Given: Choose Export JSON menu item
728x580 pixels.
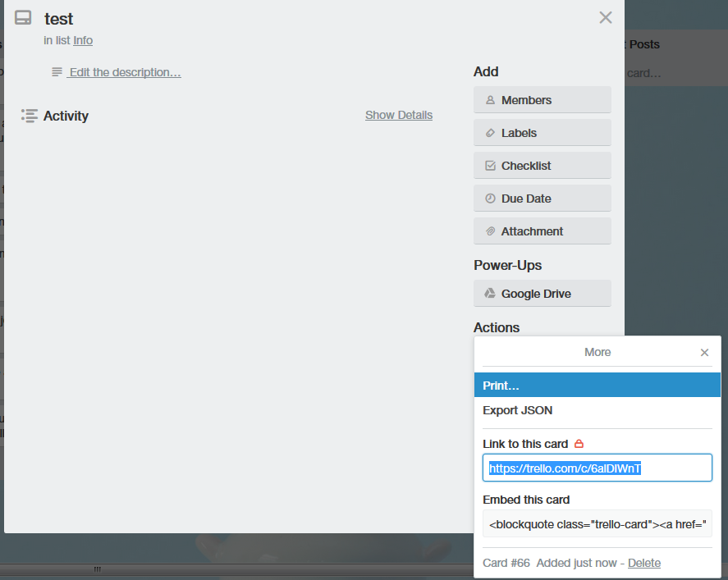Looking at the screenshot, I should coord(597,410).
